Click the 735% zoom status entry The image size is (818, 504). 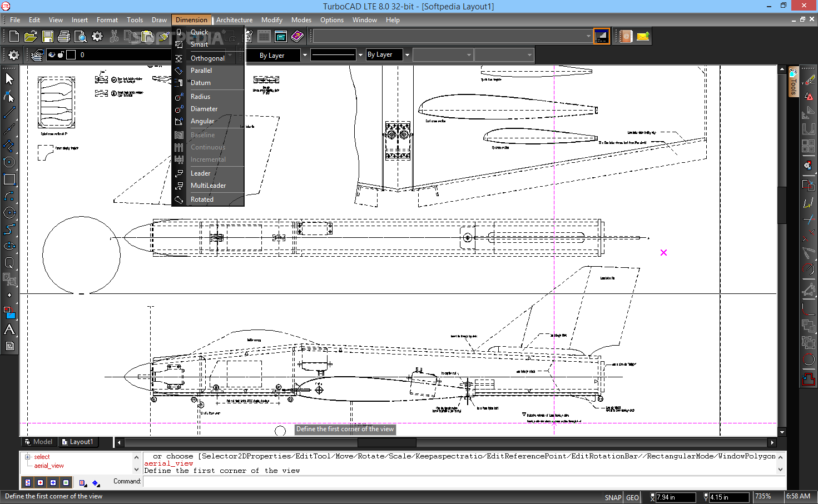coord(763,496)
